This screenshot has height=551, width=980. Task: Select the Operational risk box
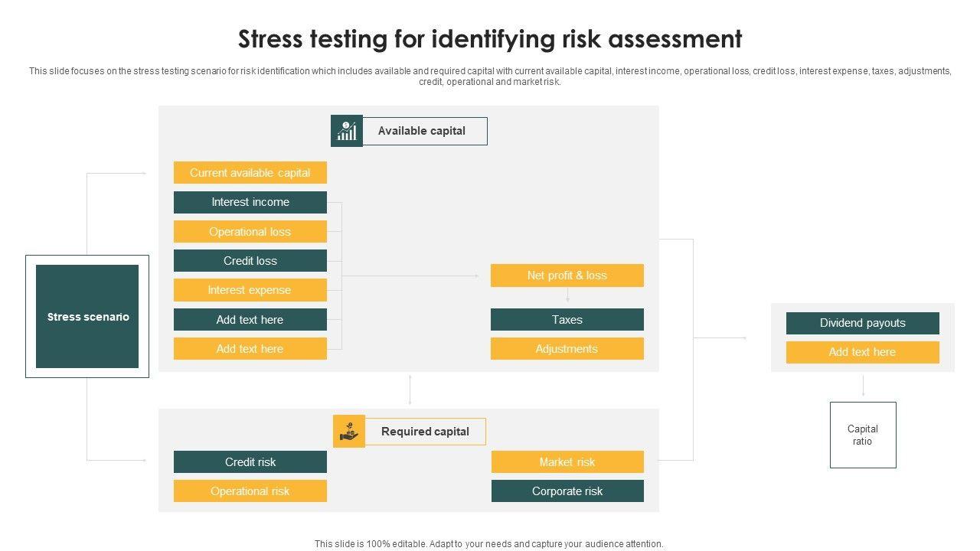(250, 491)
